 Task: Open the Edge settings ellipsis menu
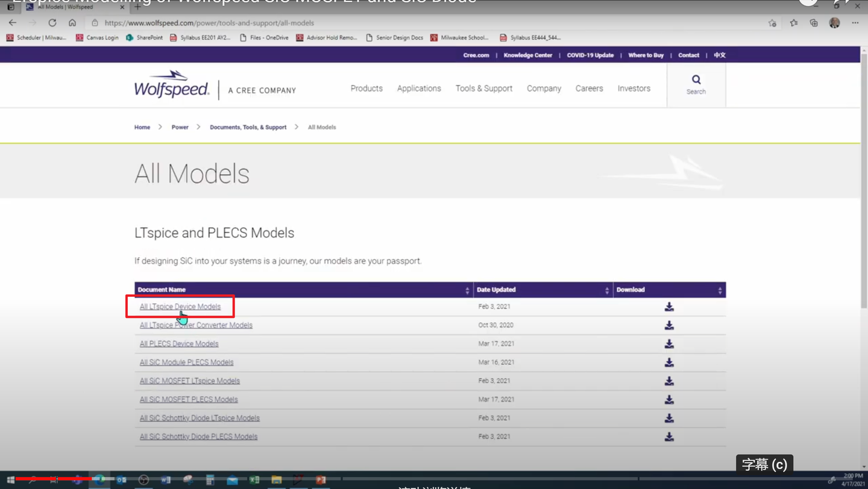click(x=855, y=22)
